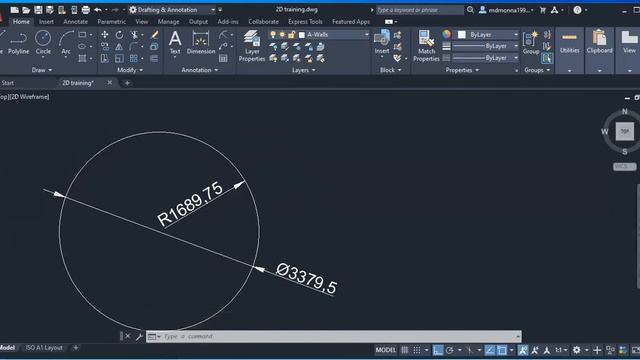Click the Hatch tool icon
This screenshot has width=640, height=360.
82,58
